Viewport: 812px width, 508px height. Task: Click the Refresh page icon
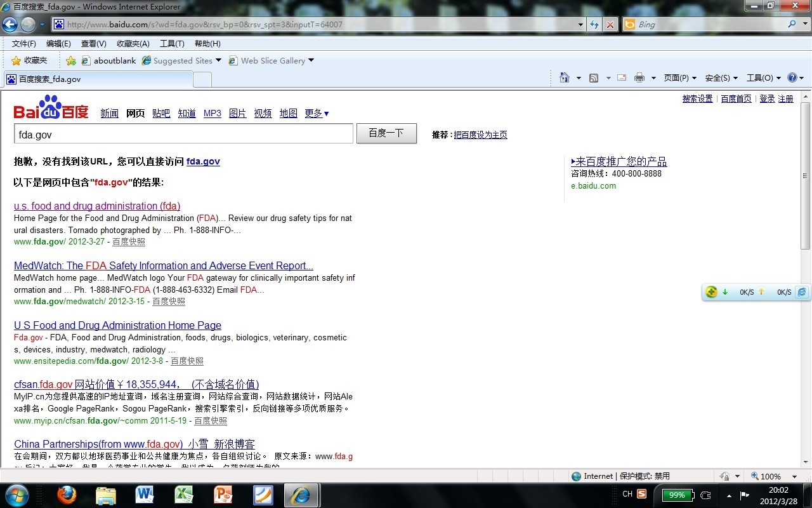[x=594, y=25]
